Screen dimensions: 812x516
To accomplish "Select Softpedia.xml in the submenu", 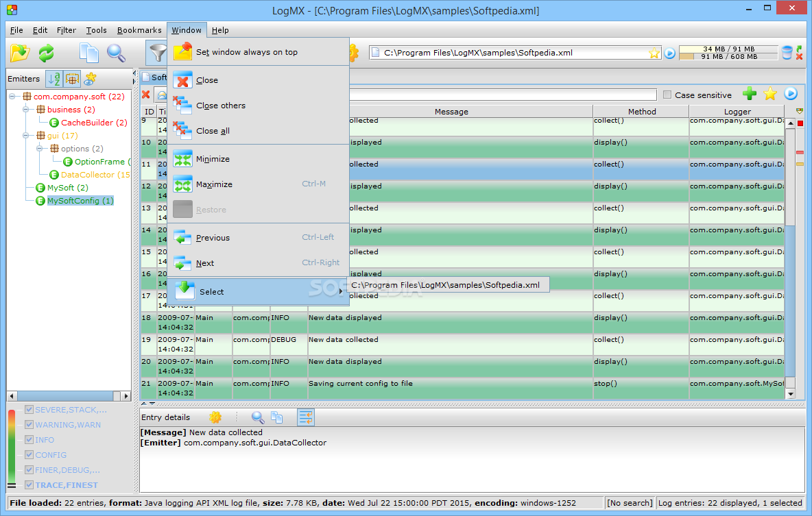I will pos(448,284).
